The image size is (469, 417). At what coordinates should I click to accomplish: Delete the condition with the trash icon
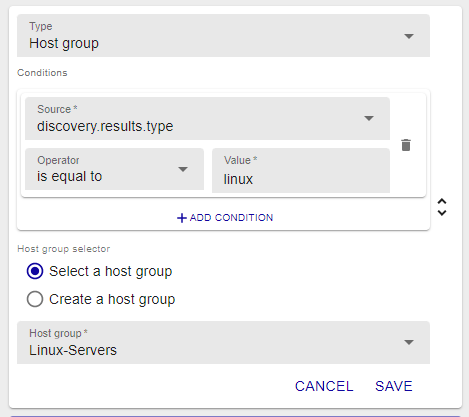(x=406, y=145)
